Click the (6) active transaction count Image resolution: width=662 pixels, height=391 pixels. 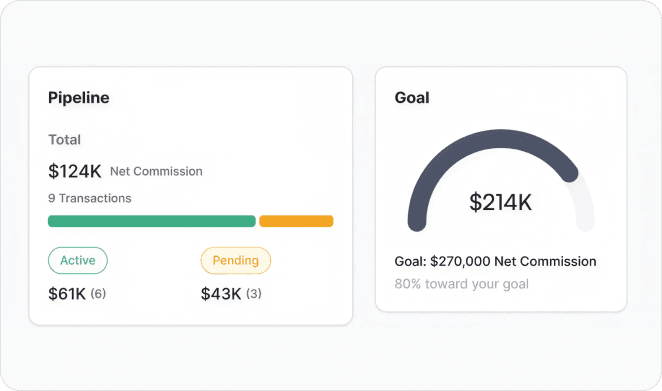click(x=98, y=293)
